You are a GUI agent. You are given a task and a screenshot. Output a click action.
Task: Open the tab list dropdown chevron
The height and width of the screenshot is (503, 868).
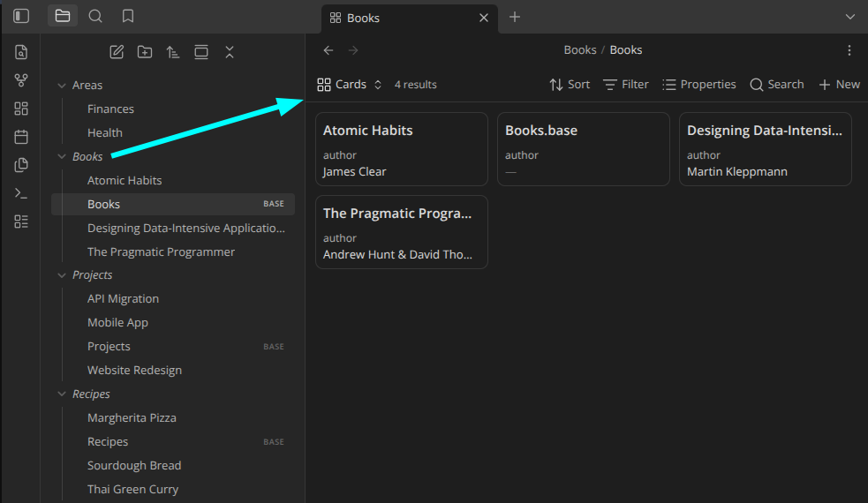tap(850, 17)
